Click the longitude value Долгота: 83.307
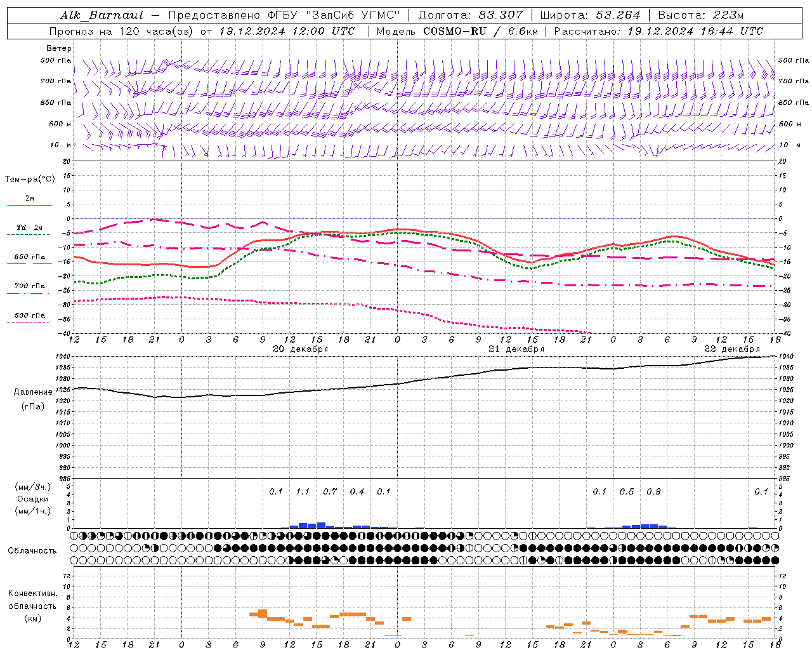 471,15
